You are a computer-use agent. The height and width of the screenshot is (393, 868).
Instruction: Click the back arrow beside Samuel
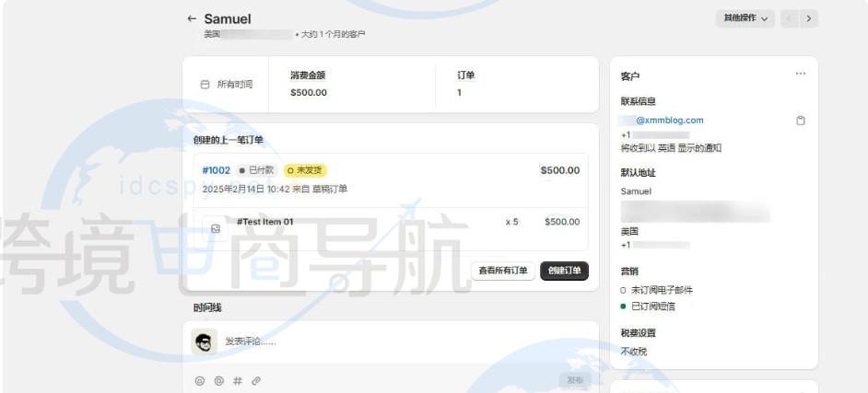tap(192, 18)
